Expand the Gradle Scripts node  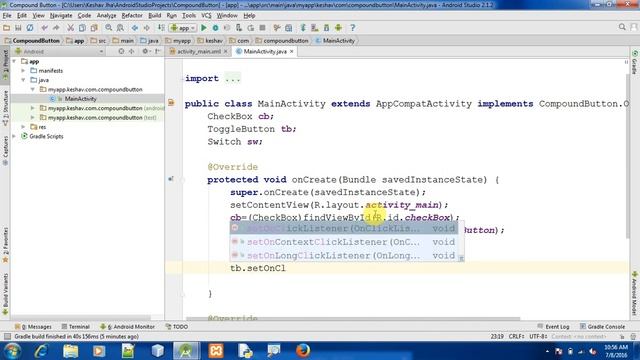tap(15, 136)
